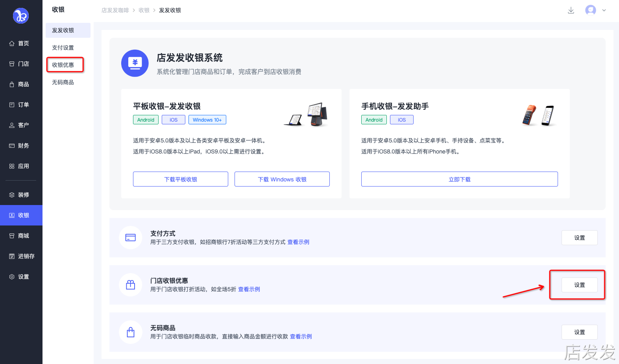Viewport: 619px width, 364px height.
Task: Click 店发发咖啡 in the breadcrumb
Action: (x=115, y=10)
